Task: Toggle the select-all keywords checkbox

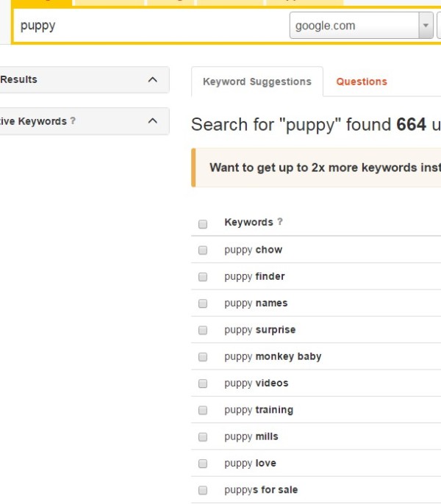Action: tap(203, 223)
